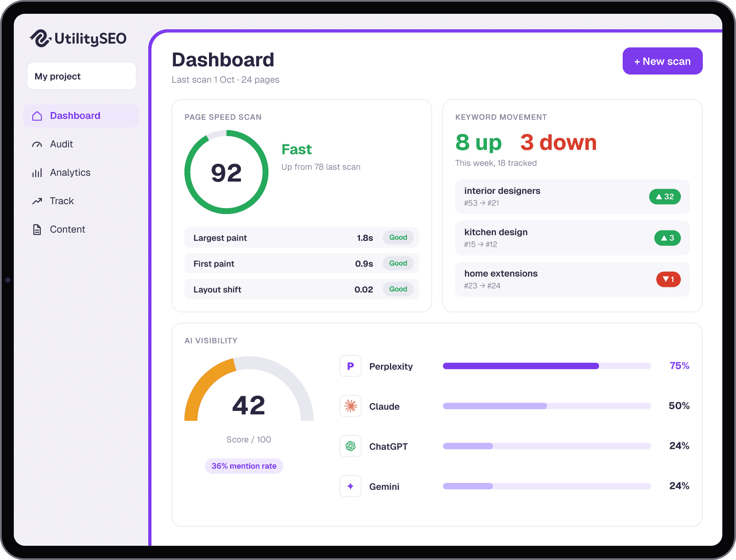Open the Track trending arrow icon
Viewport: 736px width, 560px height.
click(x=37, y=201)
